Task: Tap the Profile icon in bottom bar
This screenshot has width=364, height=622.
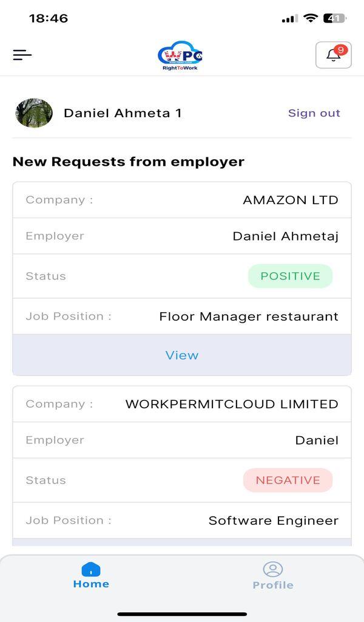Action: [x=273, y=569]
